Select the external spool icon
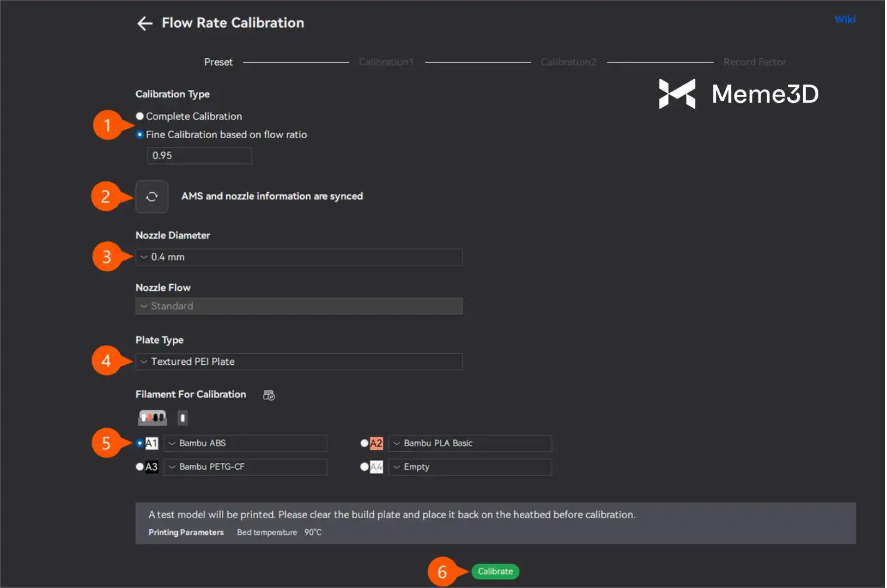 [183, 418]
